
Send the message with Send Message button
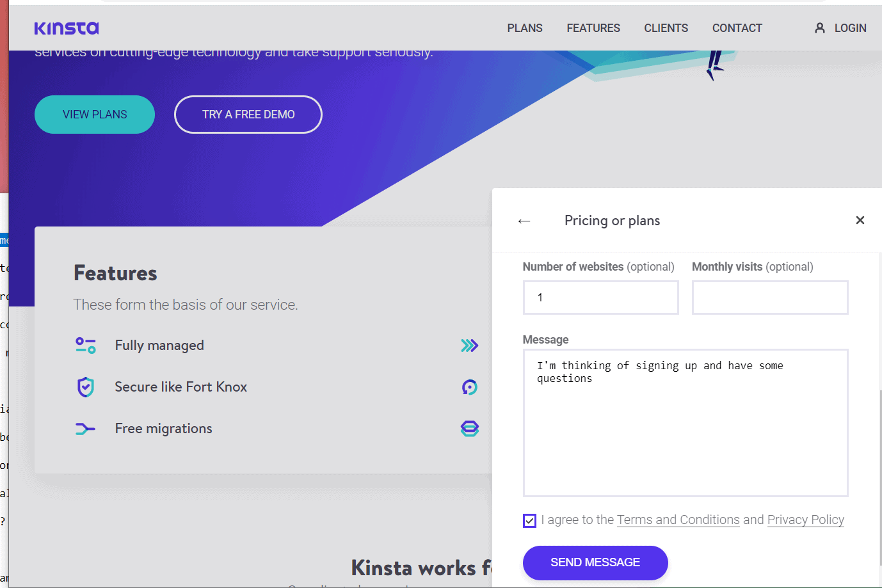pos(595,562)
